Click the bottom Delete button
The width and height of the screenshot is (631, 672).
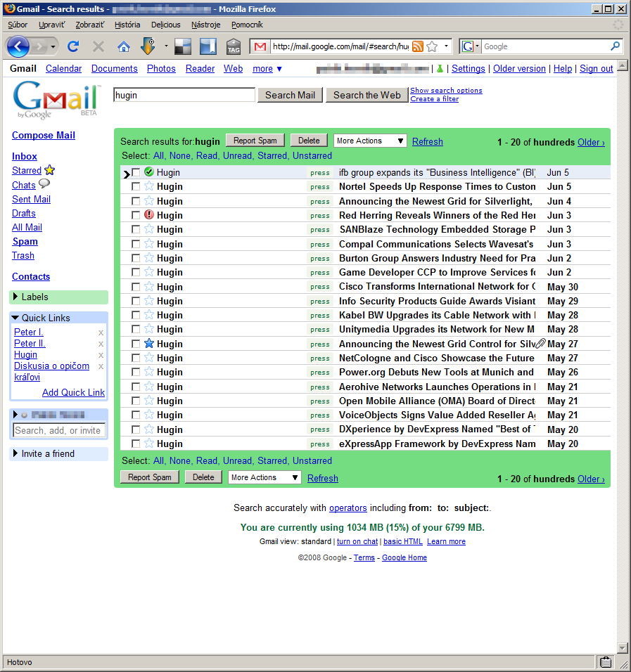click(x=203, y=477)
